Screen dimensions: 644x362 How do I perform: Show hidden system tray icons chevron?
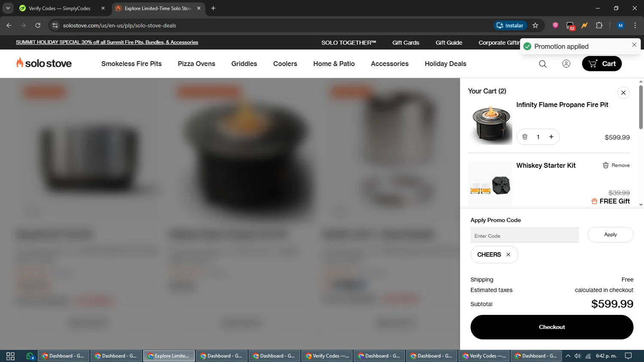click(568, 356)
